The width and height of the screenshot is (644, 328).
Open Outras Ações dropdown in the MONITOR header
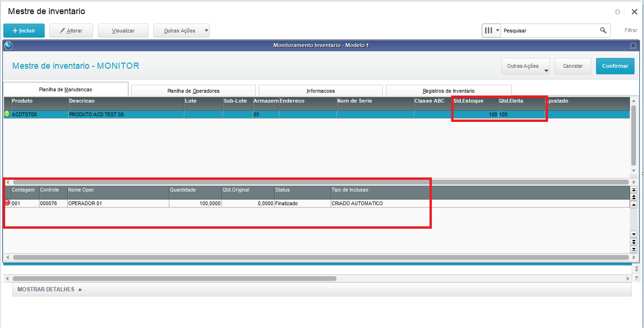coord(526,66)
